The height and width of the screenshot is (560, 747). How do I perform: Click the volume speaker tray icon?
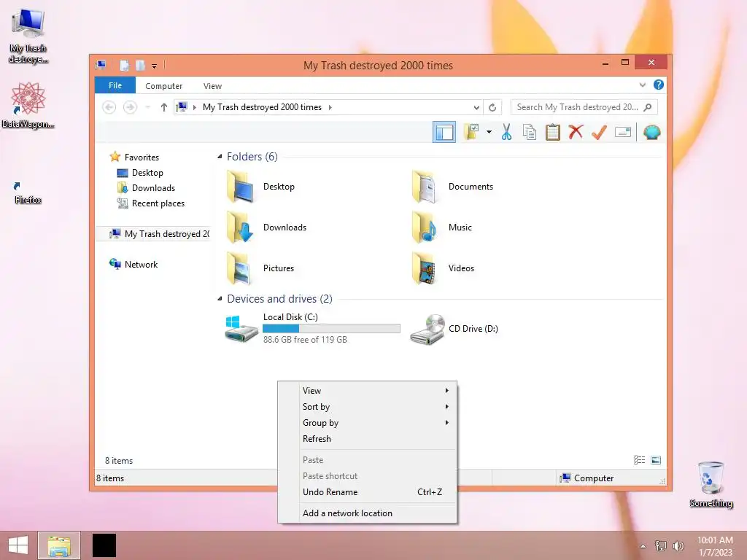coord(678,546)
